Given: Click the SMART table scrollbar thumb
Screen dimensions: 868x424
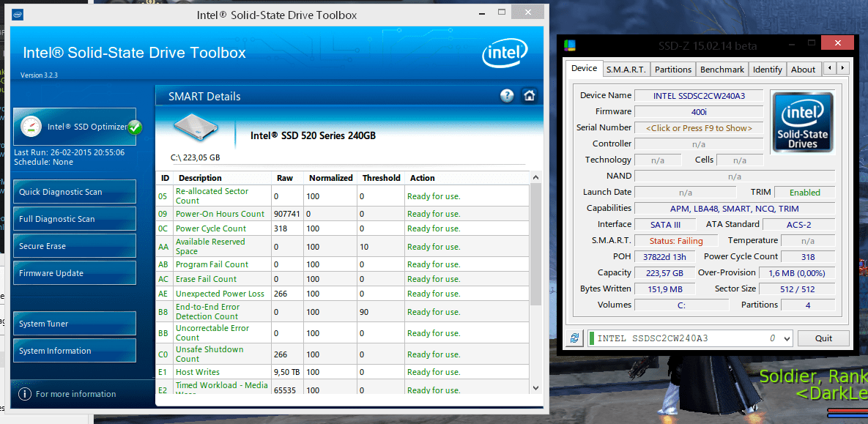Looking at the screenshot, I should (x=535, y=244).
